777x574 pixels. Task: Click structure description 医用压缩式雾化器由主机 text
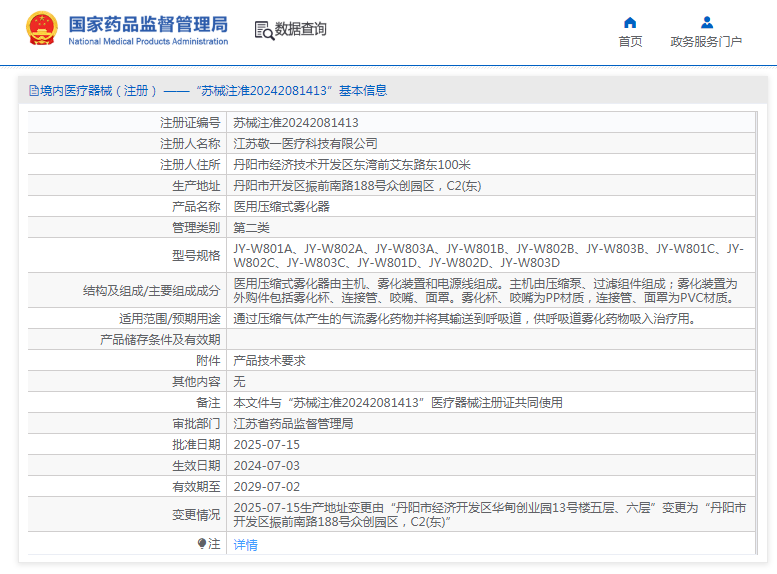(x=486, y=290)
